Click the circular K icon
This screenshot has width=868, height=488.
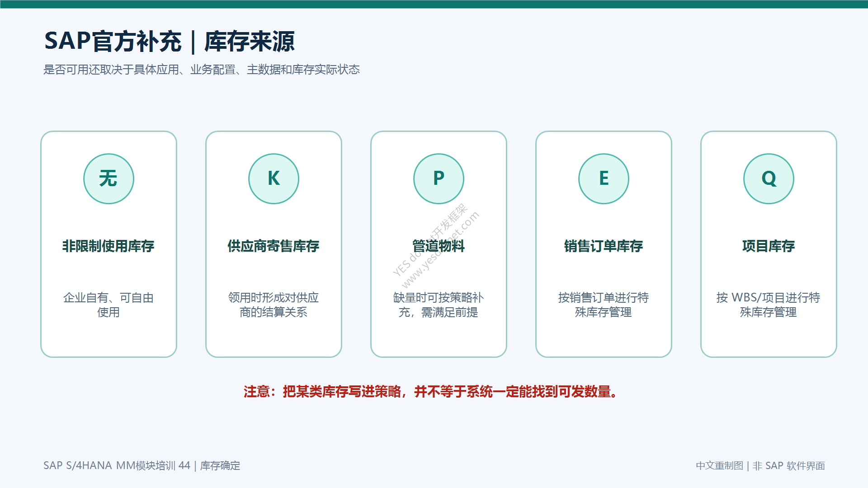point(274,178)
